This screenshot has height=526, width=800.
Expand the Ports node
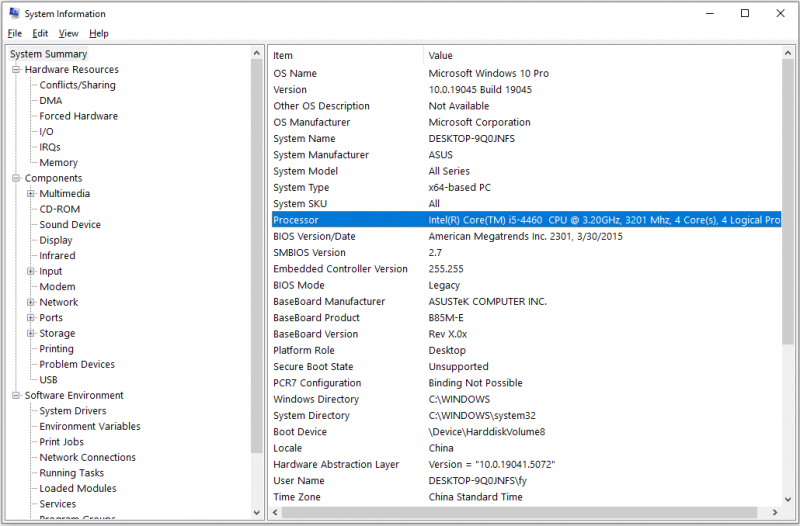point(31,317)
